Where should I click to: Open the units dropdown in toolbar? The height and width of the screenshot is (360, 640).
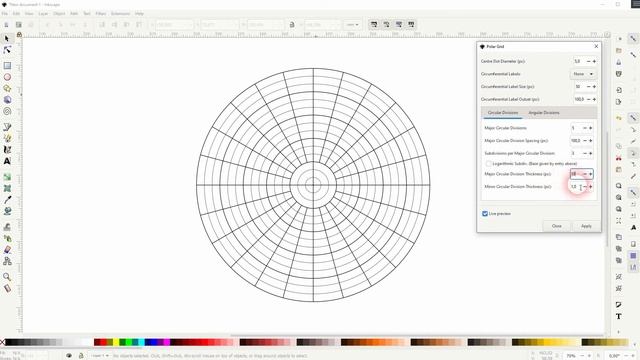pyautogui.click(x=352, y=25)
